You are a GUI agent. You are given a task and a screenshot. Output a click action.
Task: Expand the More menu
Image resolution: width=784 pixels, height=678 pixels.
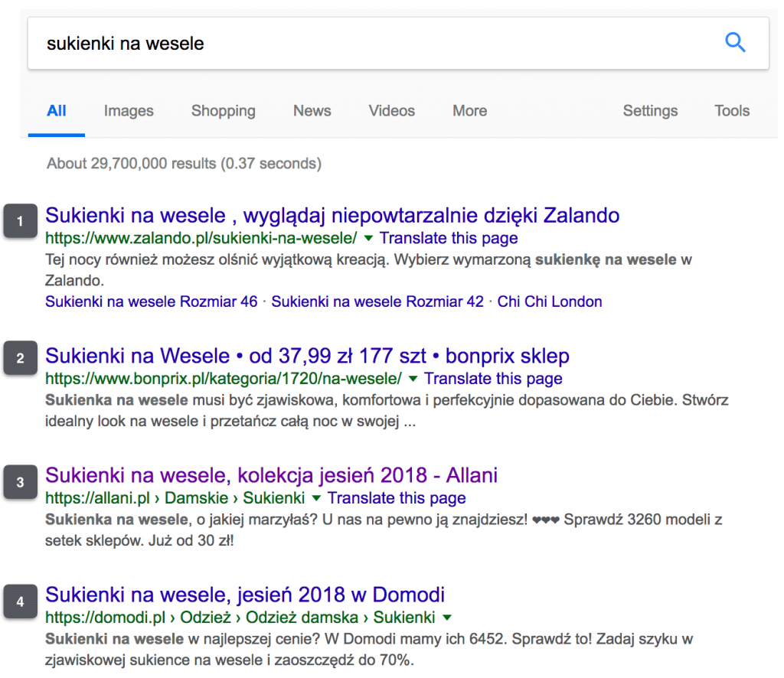point(469,111)
